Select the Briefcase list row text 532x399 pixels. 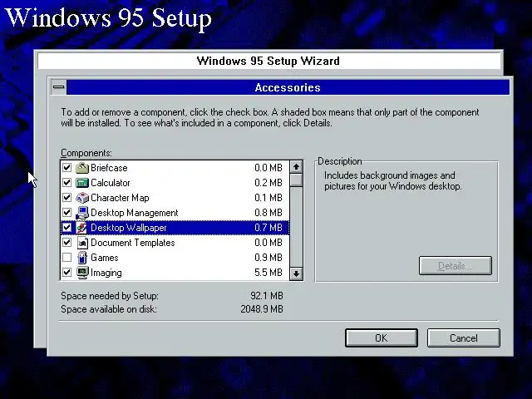pos(109,168)
